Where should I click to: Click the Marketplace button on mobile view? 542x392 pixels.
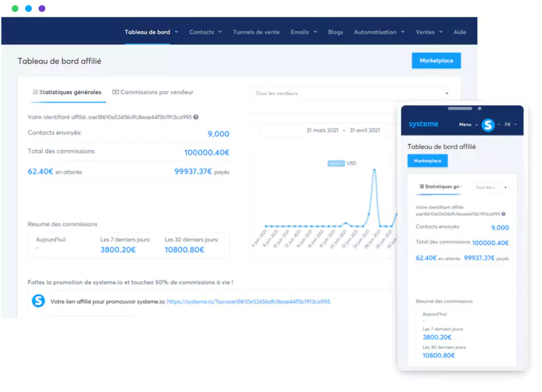(x=428, y=161)
